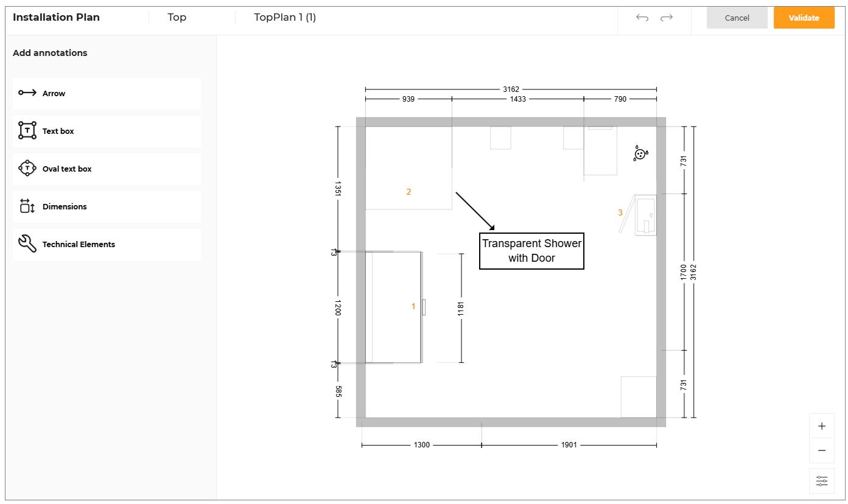The image size is (848, 504).
Task: Select the sink fixture near label 3
Action: click(x=645, y=215)
